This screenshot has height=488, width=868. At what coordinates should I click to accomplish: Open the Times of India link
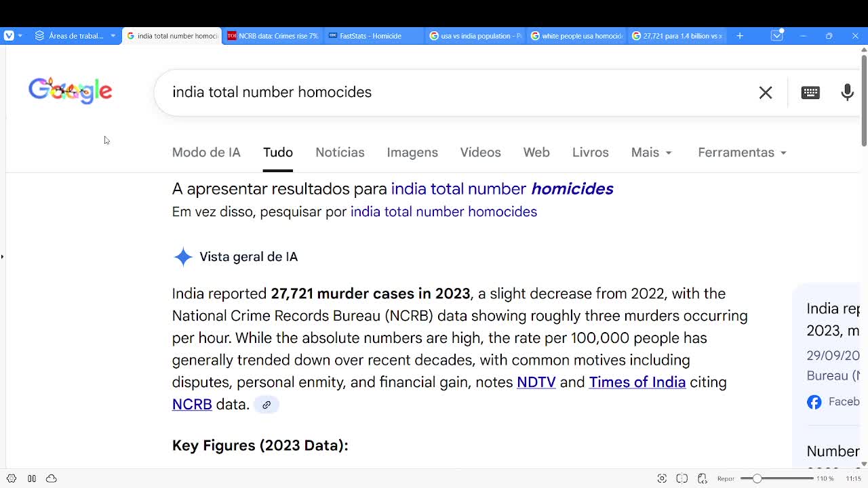(637, 382)
